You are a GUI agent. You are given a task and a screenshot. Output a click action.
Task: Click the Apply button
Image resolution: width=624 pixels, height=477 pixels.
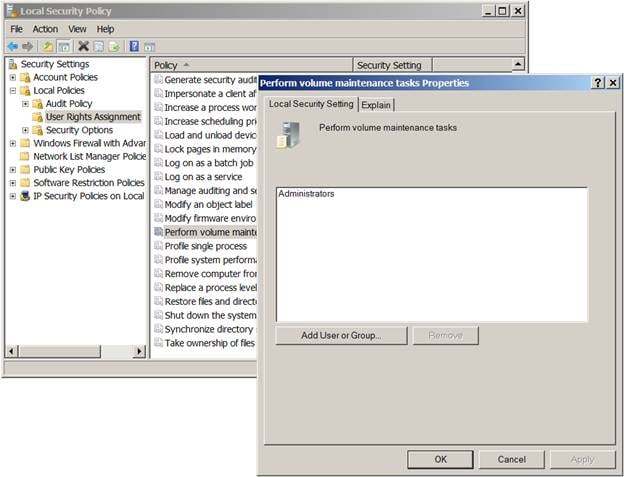click(582, 459)
